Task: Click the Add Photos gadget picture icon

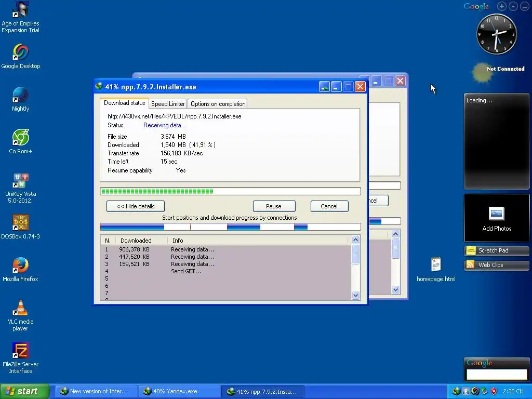Action: click(x=496, y=214)
